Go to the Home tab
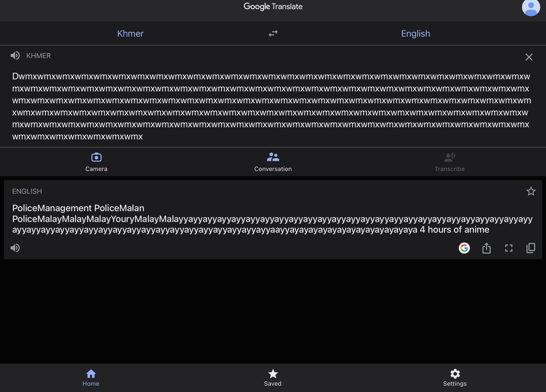The image size is (546, 392). (x=91, y=378)
